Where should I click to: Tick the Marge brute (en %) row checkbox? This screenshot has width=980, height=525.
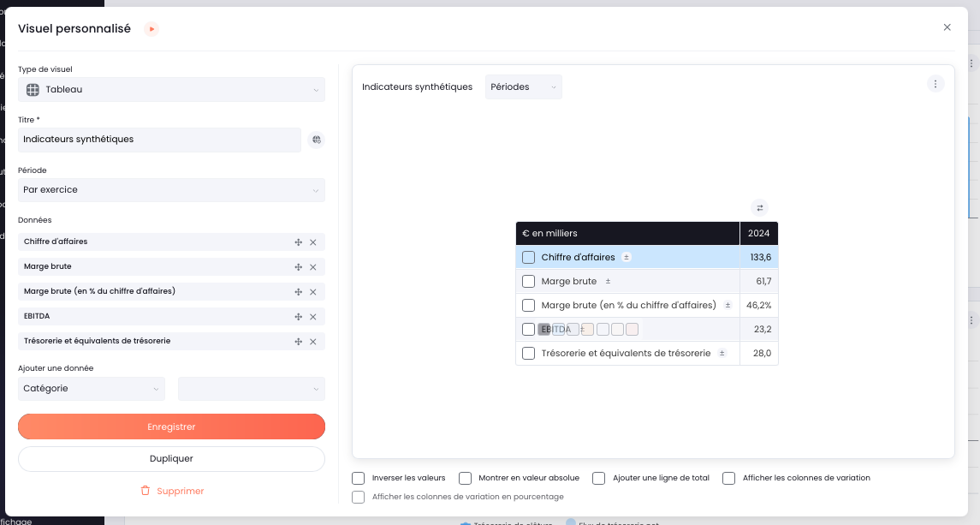[x=528, y=306]
